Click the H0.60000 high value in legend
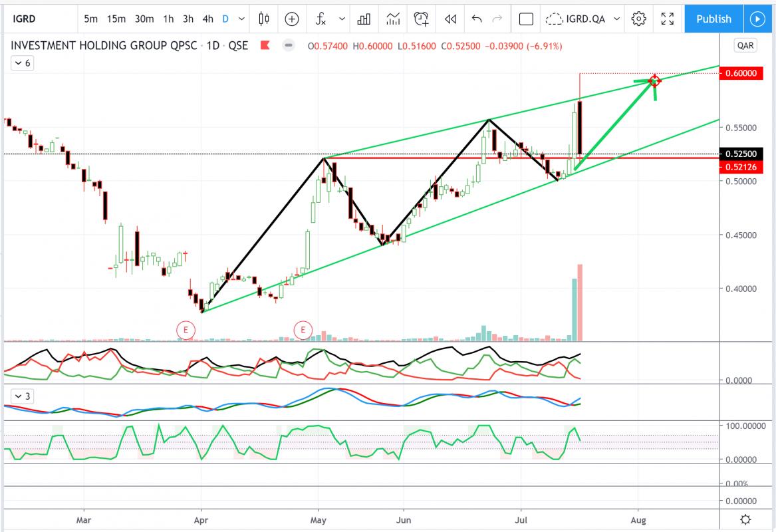 click(x=372, y=46)
